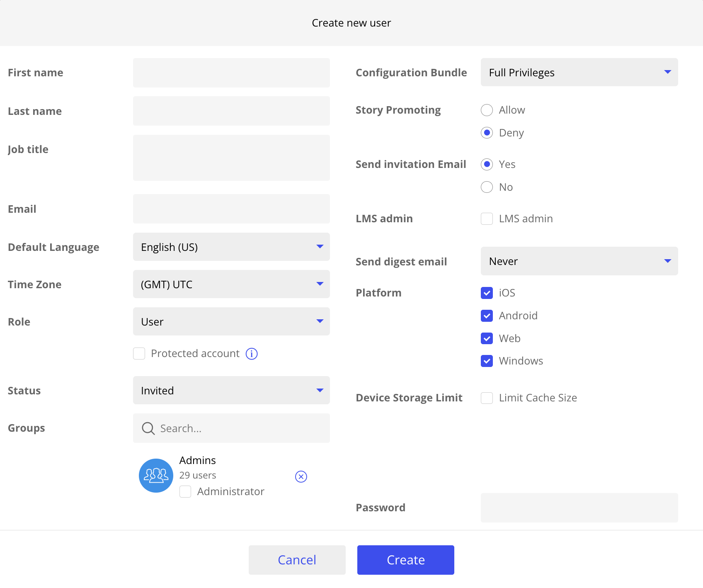Select Allow for Story Promoting
This screenshot has height=588, width=703.
[487, 110]
